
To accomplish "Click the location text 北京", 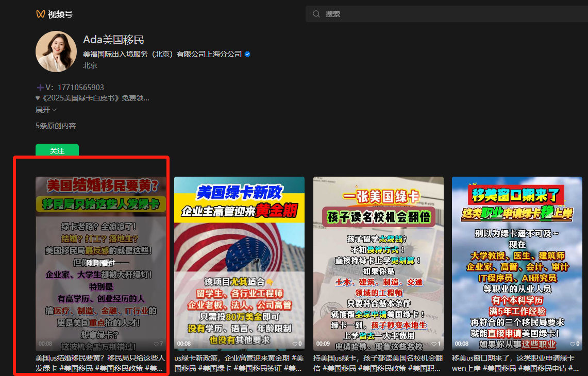I will (90, 65).
